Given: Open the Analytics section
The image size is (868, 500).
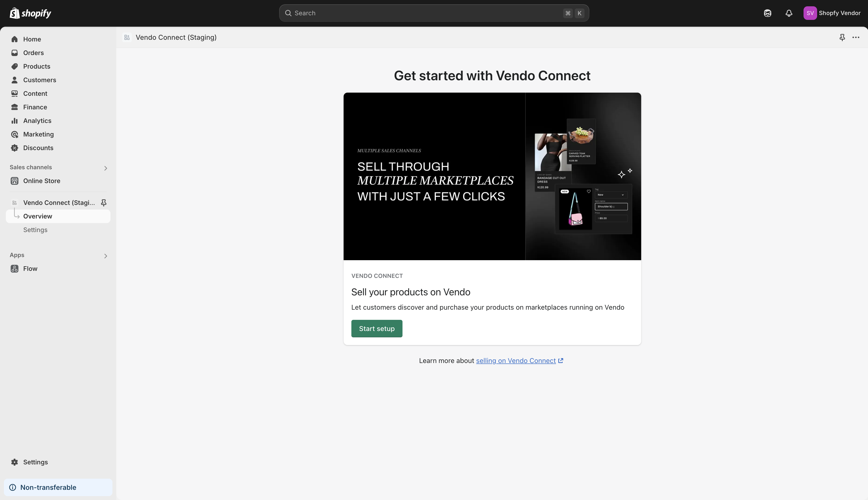Looking at the screenshot, I should coord(37,121).
